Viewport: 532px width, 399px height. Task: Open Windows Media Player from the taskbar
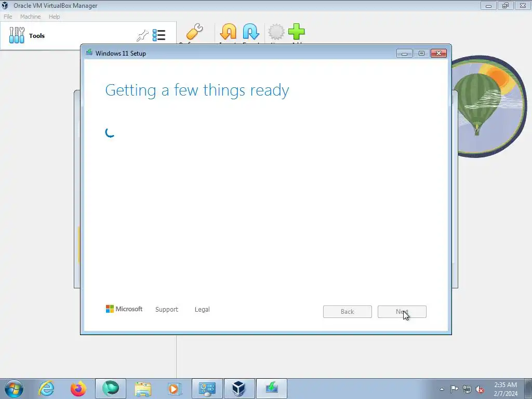[x=175, y=389]
